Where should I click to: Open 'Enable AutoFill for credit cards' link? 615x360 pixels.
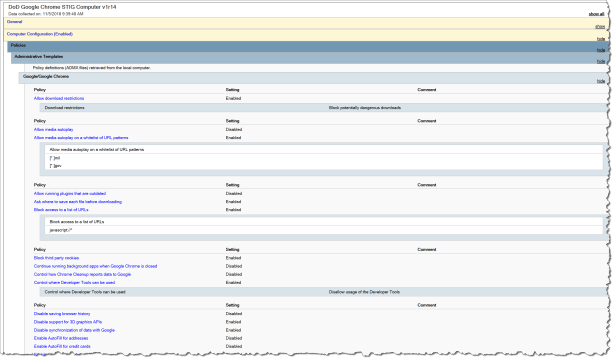click(62, 347)
